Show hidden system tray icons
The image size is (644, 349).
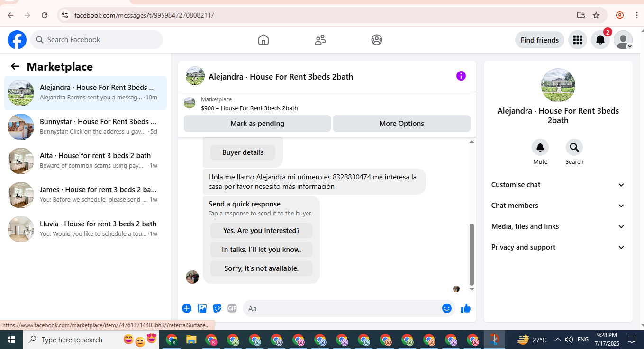558,340
